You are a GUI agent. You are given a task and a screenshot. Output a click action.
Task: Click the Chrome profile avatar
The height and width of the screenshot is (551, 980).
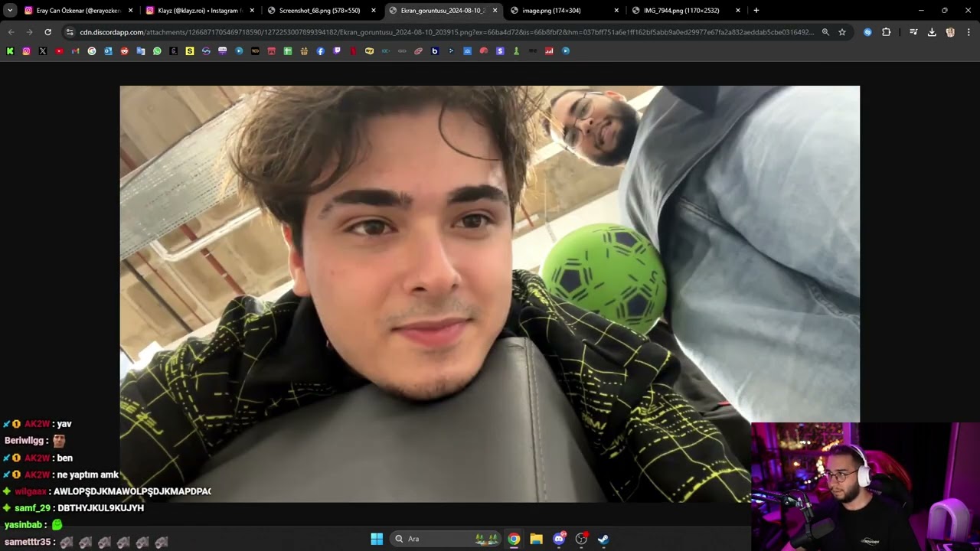950,32
